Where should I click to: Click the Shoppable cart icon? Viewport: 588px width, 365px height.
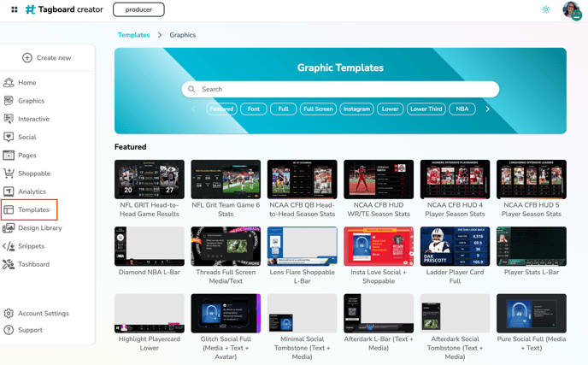point(9,174)
